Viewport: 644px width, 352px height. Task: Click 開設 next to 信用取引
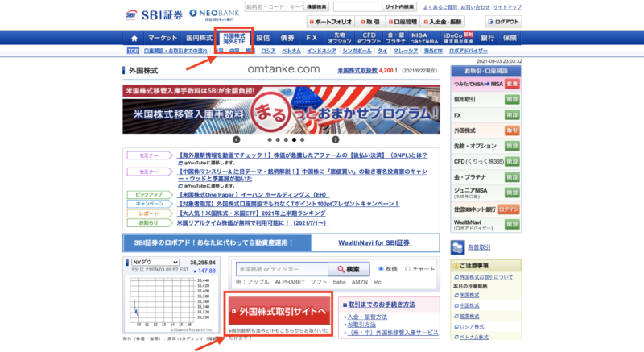click(512, 100)
